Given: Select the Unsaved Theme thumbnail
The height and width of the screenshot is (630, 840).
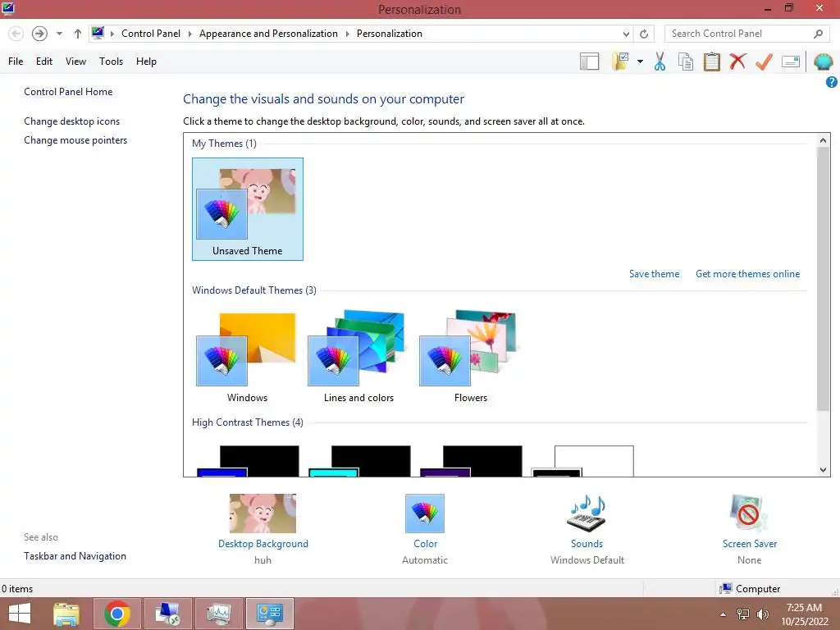Looking at the screenshot, I should tap(248, 209).
